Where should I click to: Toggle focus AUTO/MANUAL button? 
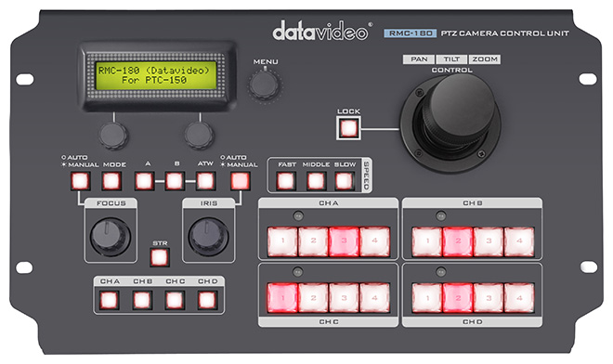[80, 181]
